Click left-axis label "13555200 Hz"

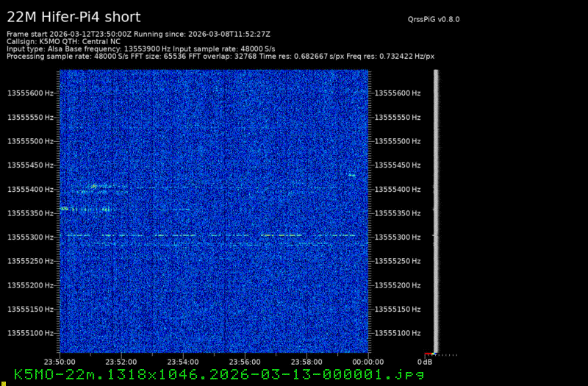[x=30, y=285]
